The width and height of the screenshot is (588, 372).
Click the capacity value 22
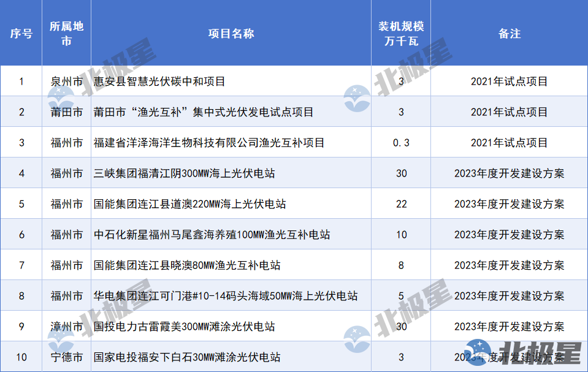point(401,203)
